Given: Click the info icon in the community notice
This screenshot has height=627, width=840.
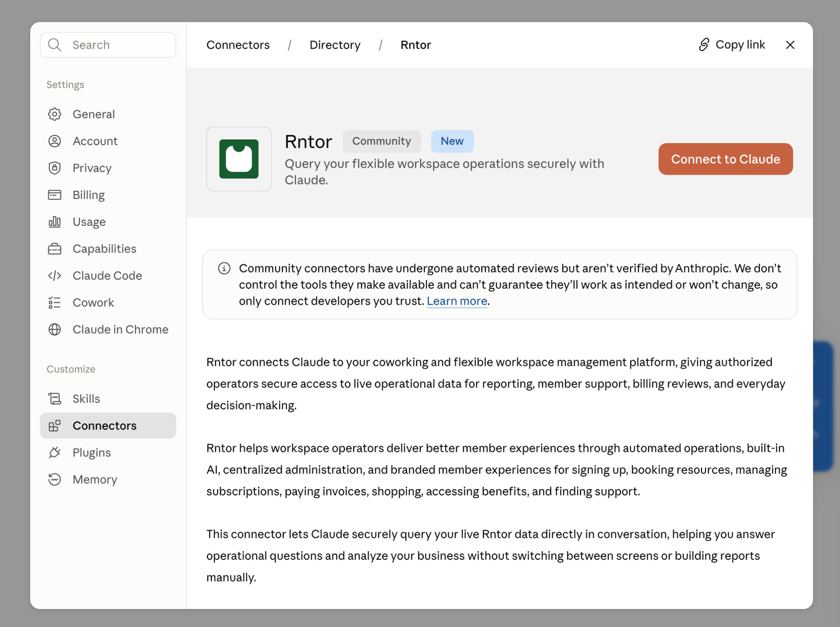Looking at the screenshot, I should tap(224, 269).
